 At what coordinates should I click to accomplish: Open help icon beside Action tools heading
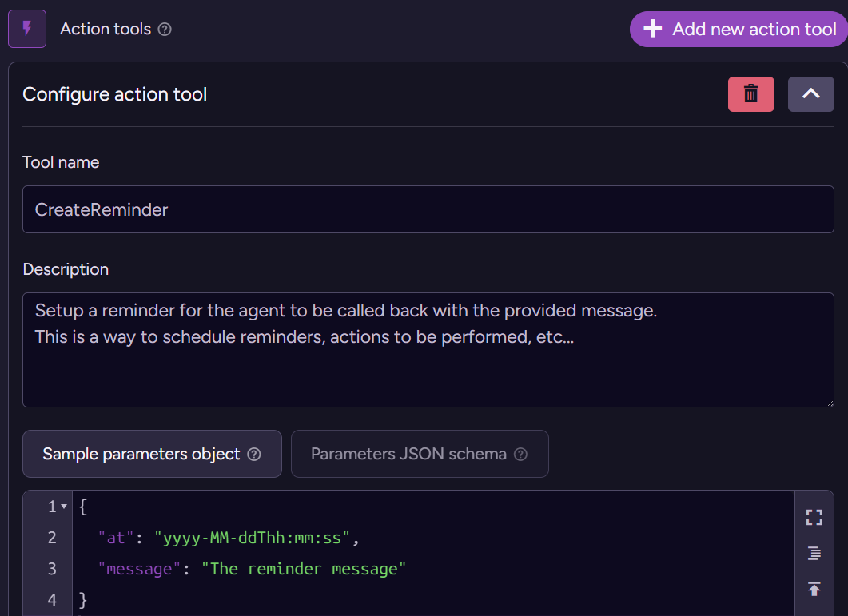pos(165,30)
